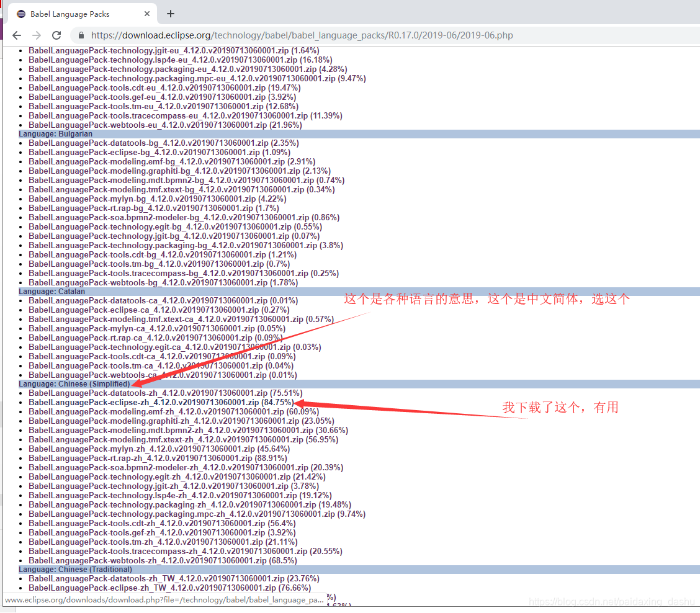
Task: Open BabelLanguagePack-technology.egit-zh zip link
Action: (177, 477)
